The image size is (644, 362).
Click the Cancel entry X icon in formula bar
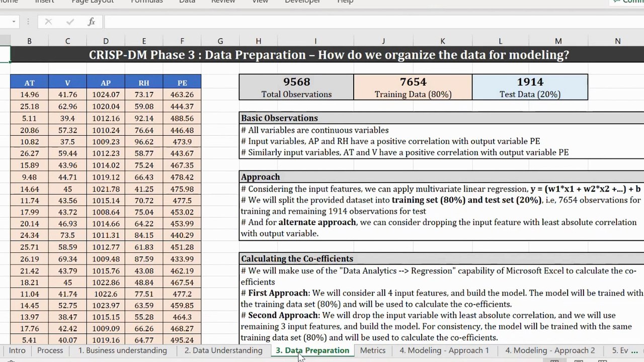pyautogui.click(x=48, y=22)
